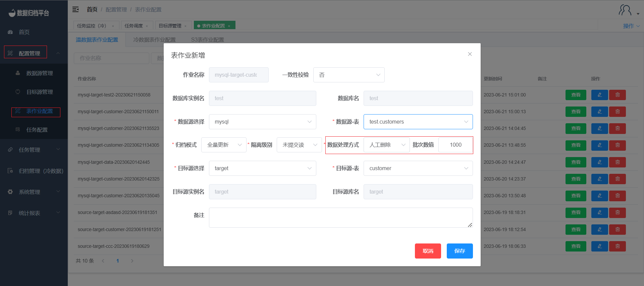This screenshot has height=286, width=644.
Task: Open 归档管理 (冷数据) in the sidebar
Action: pos(34,171)
